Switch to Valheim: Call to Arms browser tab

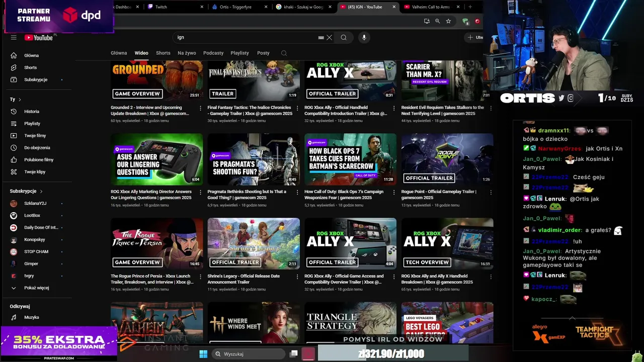coord(432,7)
